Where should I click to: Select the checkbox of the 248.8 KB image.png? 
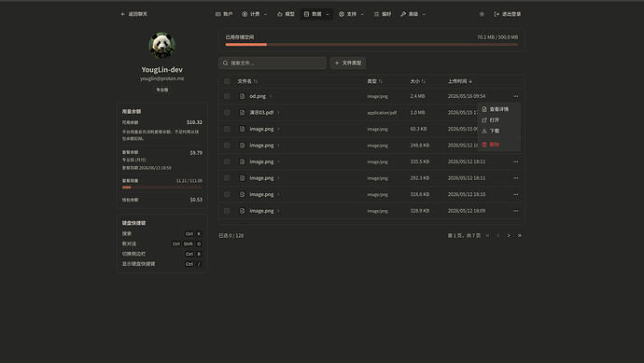pos(227,146)
